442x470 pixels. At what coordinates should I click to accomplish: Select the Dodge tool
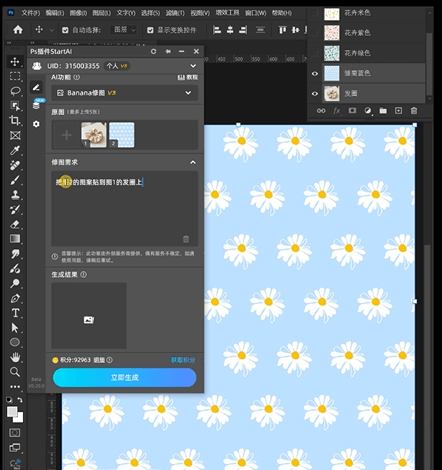click(x=15, y=283)
